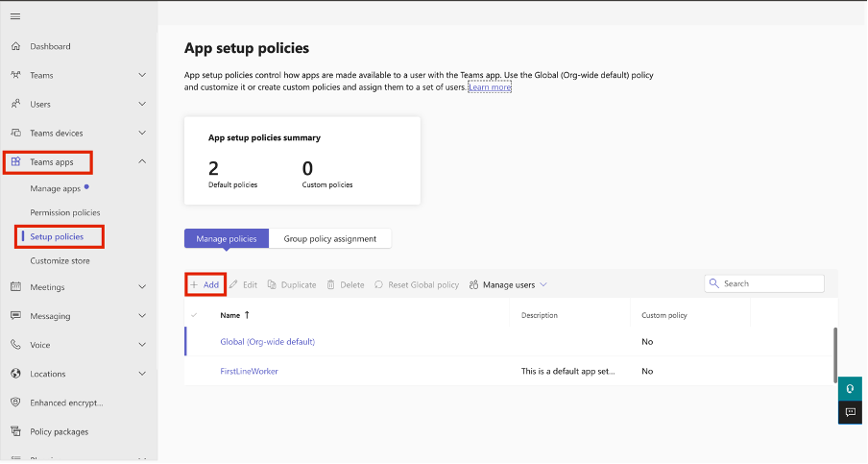Click the Reset Global policy label
Viewport: 868px width, 464px height.
tap(423, 284)
